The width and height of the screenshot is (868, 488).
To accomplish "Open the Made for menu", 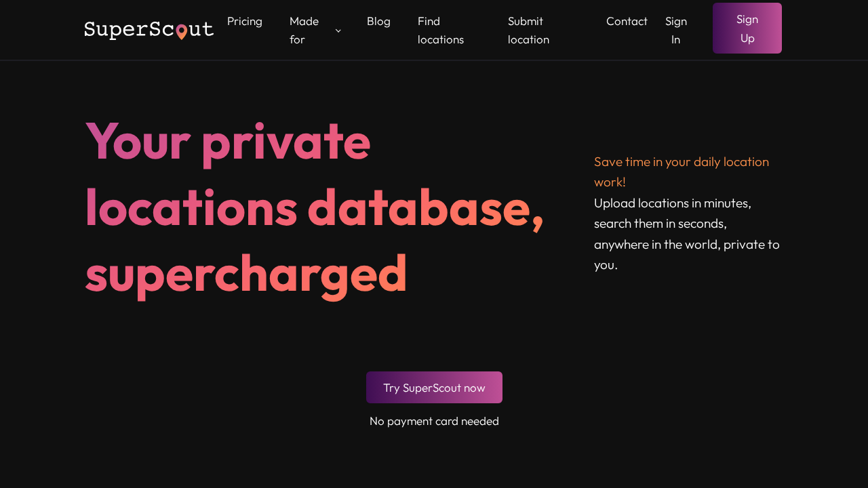I will click(x=304, y=30).
